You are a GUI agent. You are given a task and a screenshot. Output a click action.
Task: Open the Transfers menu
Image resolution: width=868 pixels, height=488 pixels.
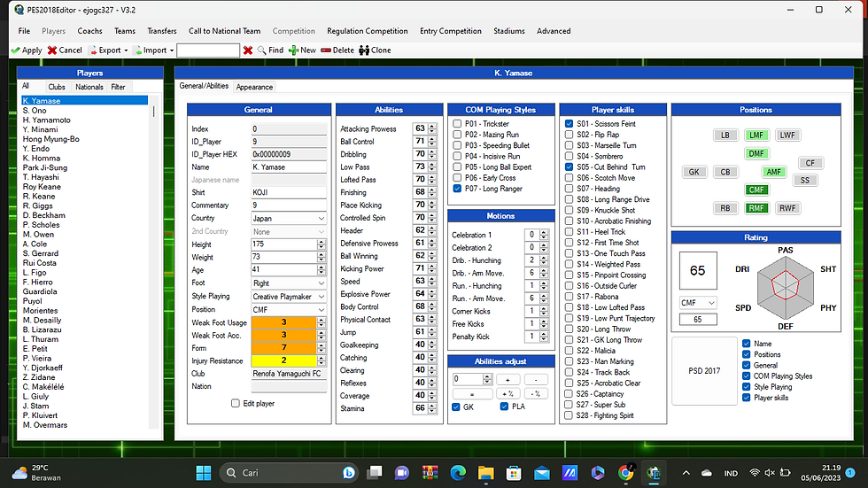click(x=161, y=31)
